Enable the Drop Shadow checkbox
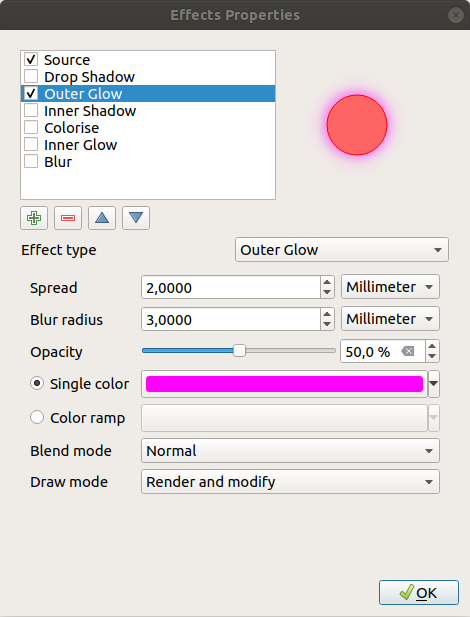470x617 pixels. [x=31, y=76]
